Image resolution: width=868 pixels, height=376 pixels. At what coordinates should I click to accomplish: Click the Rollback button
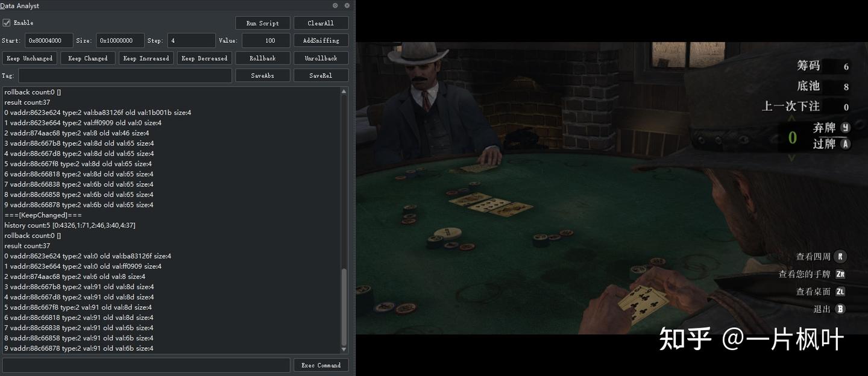point(263,58)
